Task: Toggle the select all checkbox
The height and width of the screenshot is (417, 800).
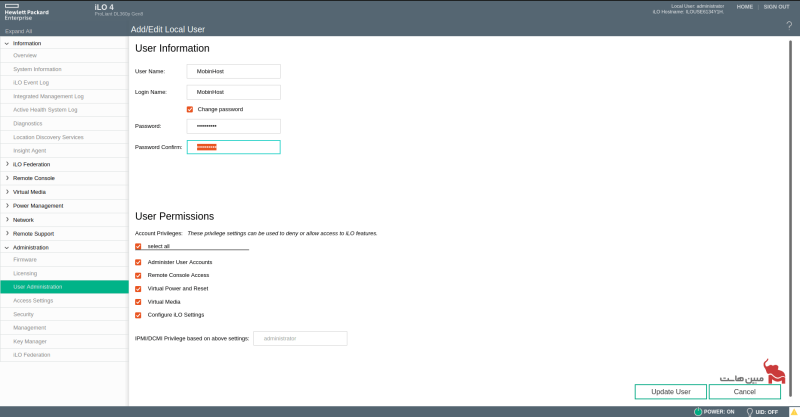Action: pos(138,246)
